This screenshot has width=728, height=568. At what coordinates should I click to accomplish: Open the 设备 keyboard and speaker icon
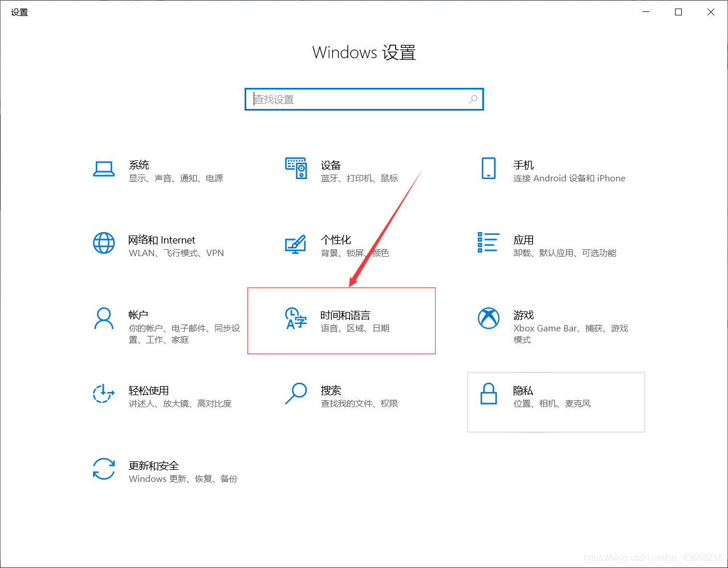pos(296,168)
